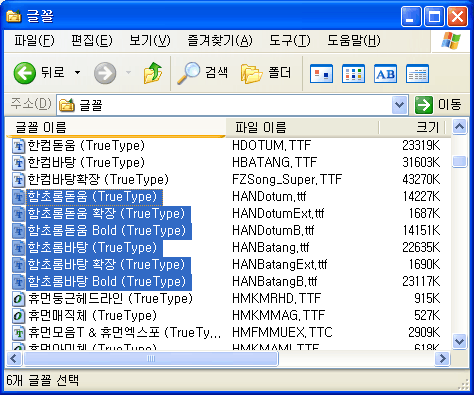Click file name HANDotumExt.ttf
474x395 pixels.
pyautogui.click(x=278, y=214)
